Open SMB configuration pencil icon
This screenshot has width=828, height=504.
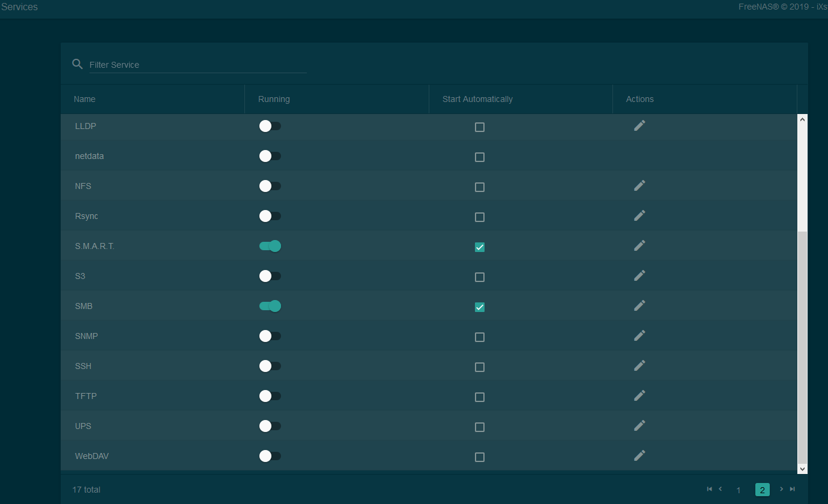coord(639,305)
